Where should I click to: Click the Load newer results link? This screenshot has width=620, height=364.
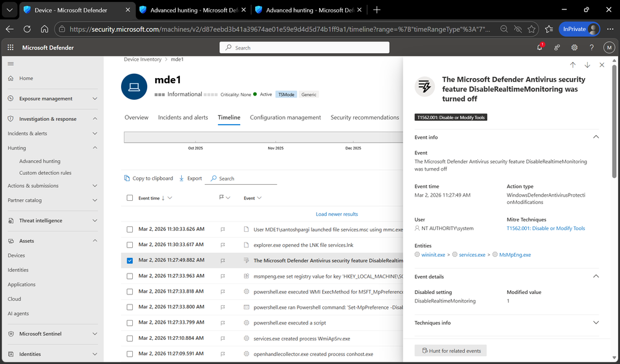tap(336, 213)
